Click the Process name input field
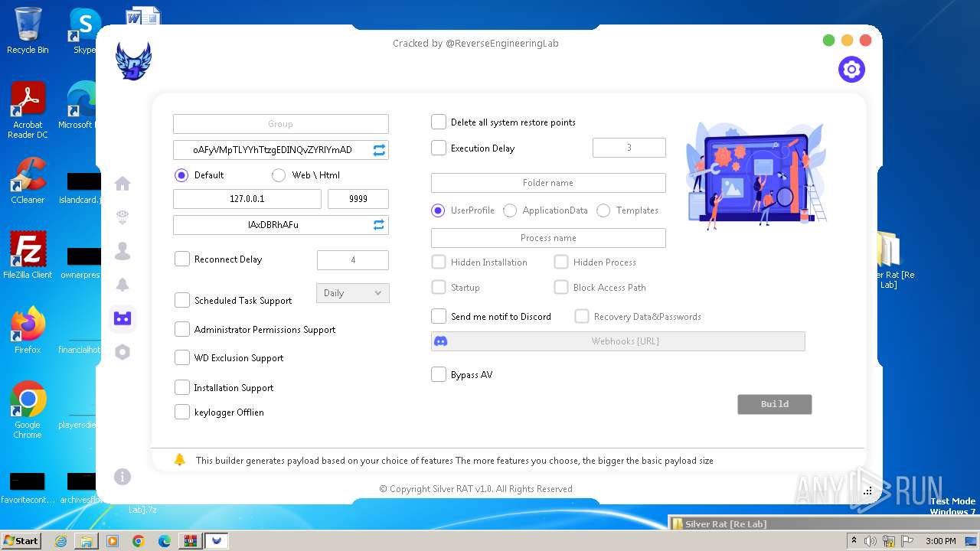Viewport: 980px width, 551px height. (x=548, y=238)
